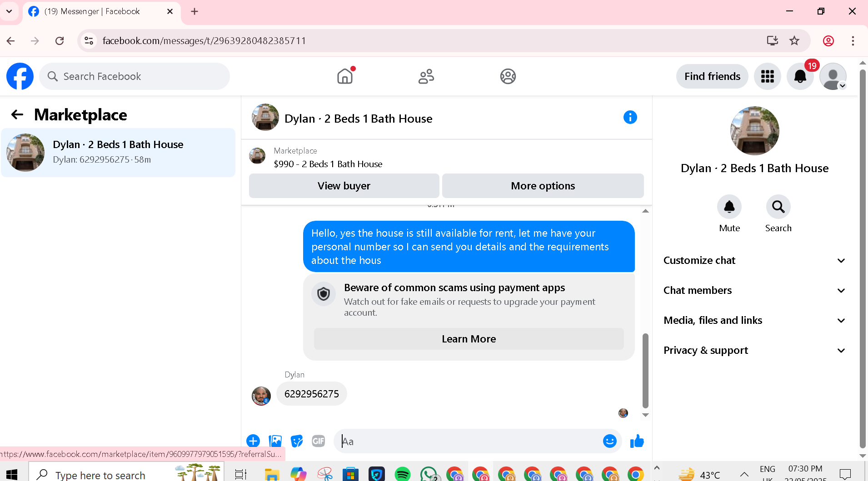
Task: Open Microsoft Store from the taskbar
Action: pos(350,475)
